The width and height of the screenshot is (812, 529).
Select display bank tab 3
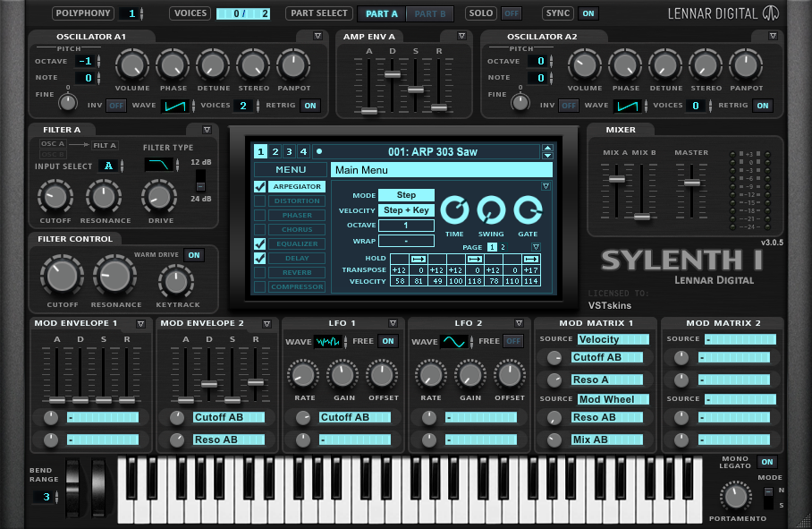click(x=290, y=151)
